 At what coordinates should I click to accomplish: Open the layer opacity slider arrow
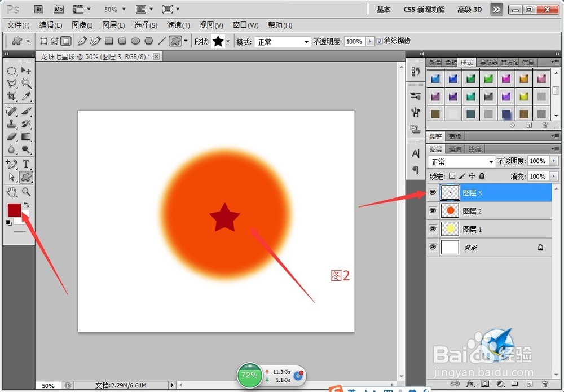click(554, 161)
